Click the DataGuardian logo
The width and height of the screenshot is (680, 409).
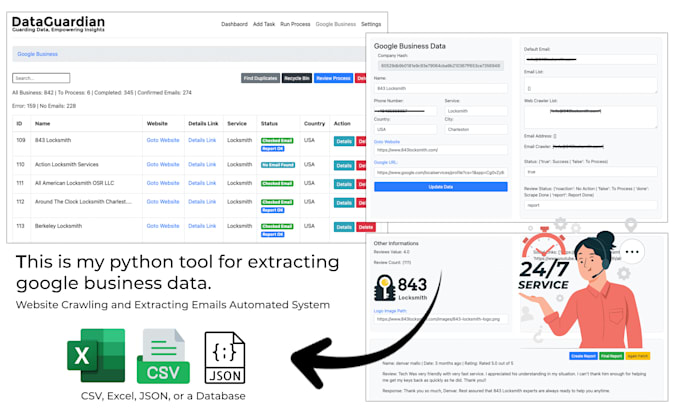click(x=58, y=24)
